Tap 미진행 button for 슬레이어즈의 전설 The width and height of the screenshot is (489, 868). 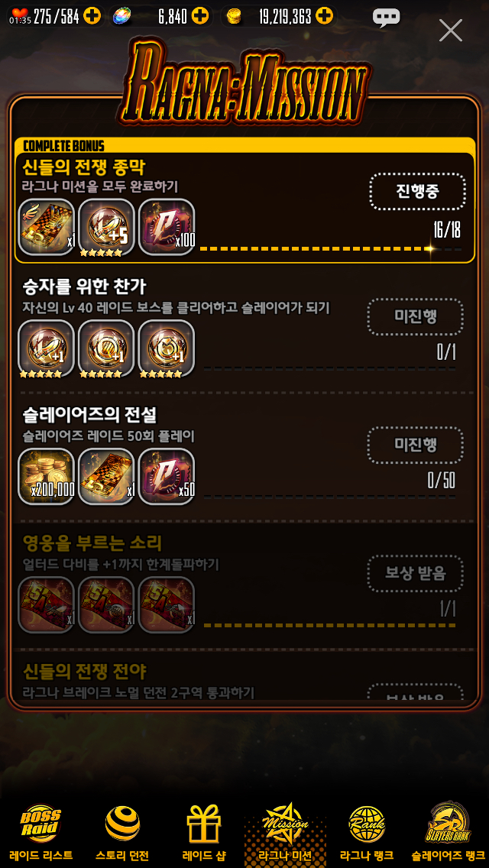[416, 445]
